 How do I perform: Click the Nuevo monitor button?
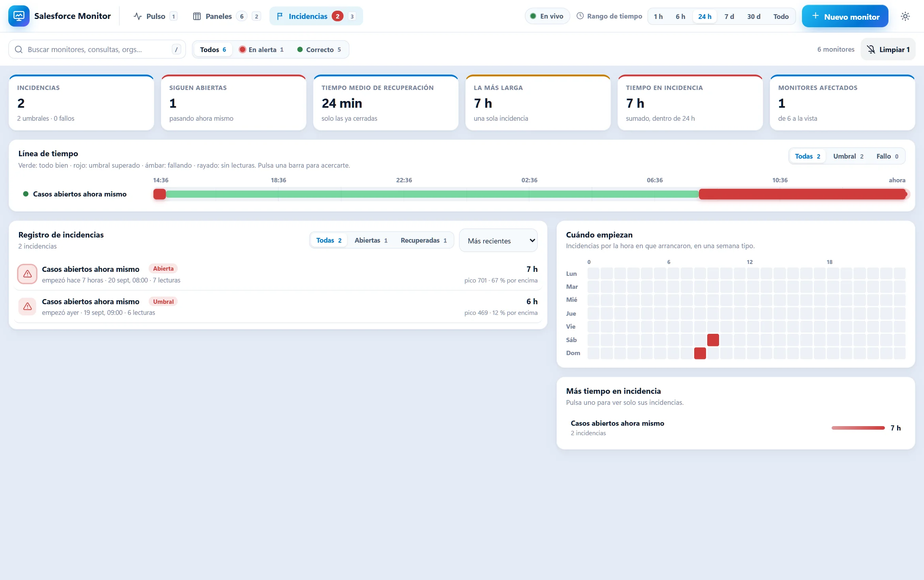tap(845, 16)
